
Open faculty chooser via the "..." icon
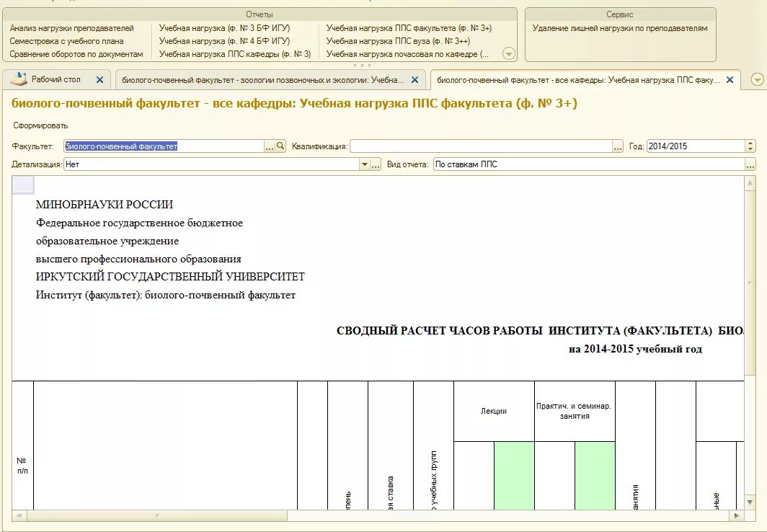point(269,146)
